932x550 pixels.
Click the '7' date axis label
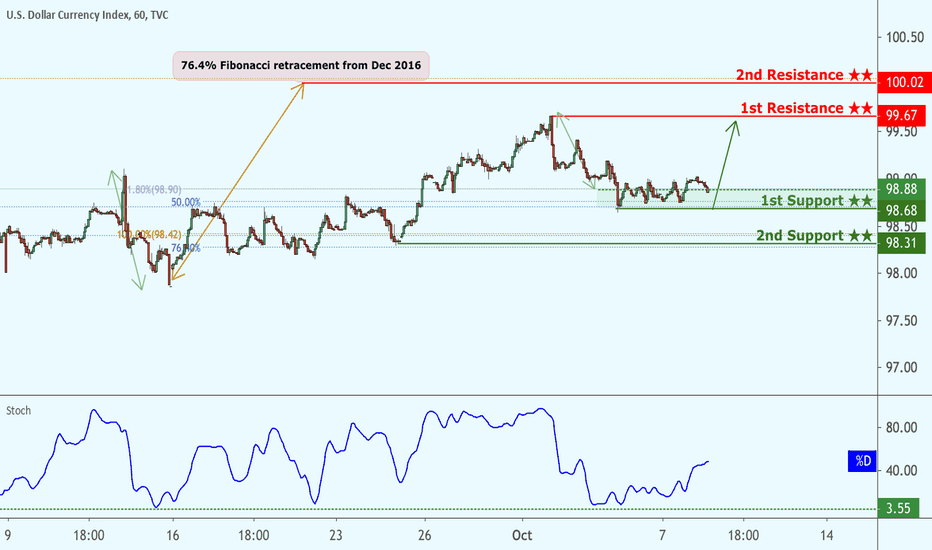[662, 536]
